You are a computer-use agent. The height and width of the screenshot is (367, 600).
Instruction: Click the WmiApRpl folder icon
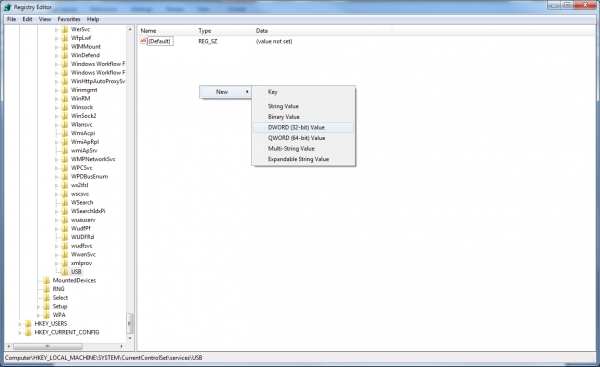pos(65,142)
